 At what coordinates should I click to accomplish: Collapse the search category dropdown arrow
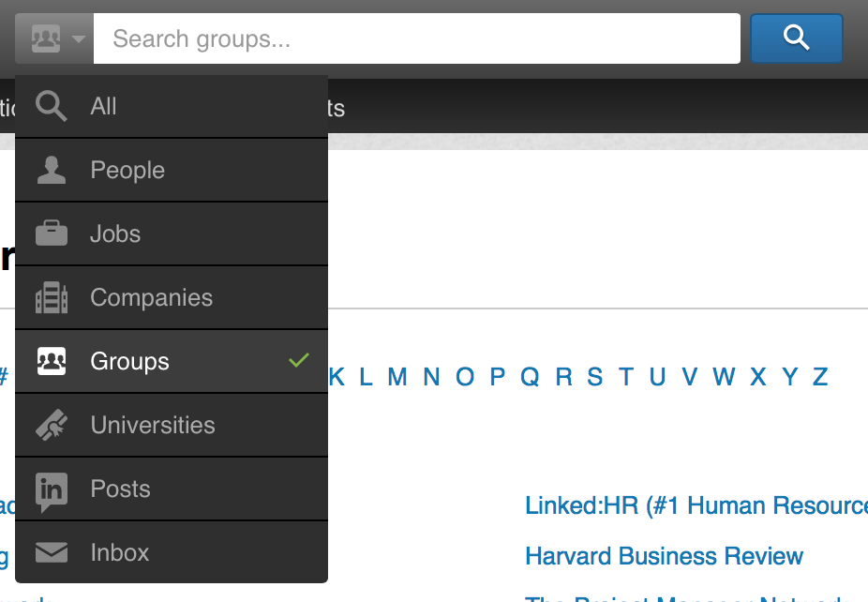pos(79,39)
